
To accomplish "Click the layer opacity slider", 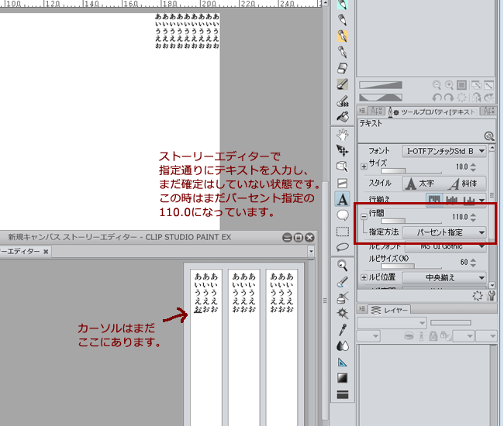I will pyautogui.click(x=450, y=322).
